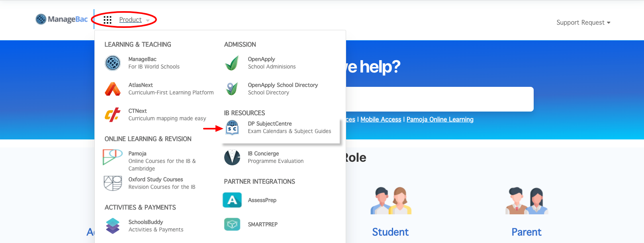Click the Oxford Study Courses icon
Image resolution: width=644 pixels, height=243 pixels.
[113, 183]
